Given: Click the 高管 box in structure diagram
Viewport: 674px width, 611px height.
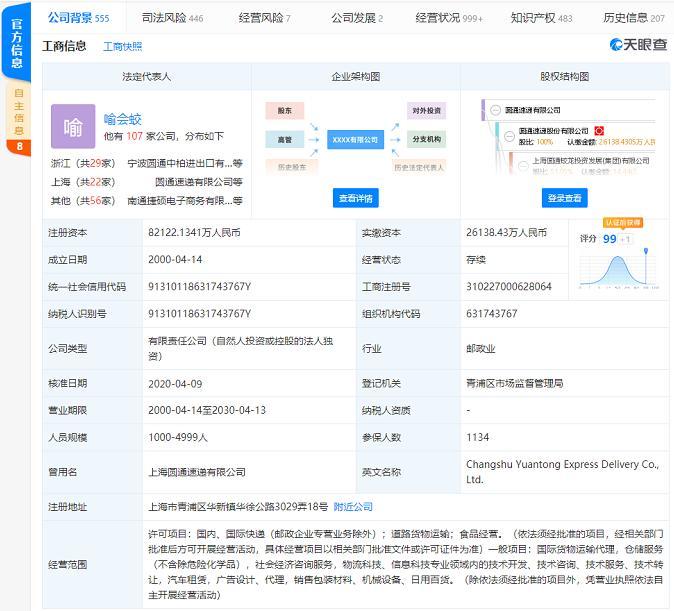Looking at the screenshot, I should pos(285,139).
